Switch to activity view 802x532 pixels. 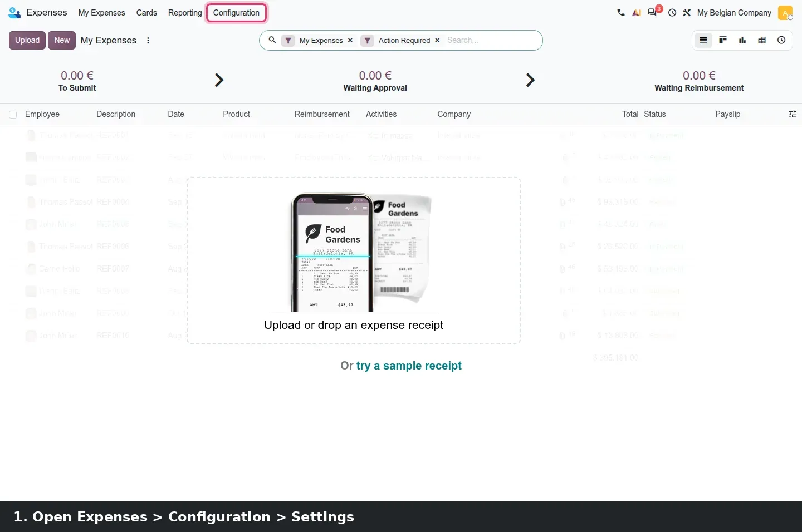[x=781, y=40]
